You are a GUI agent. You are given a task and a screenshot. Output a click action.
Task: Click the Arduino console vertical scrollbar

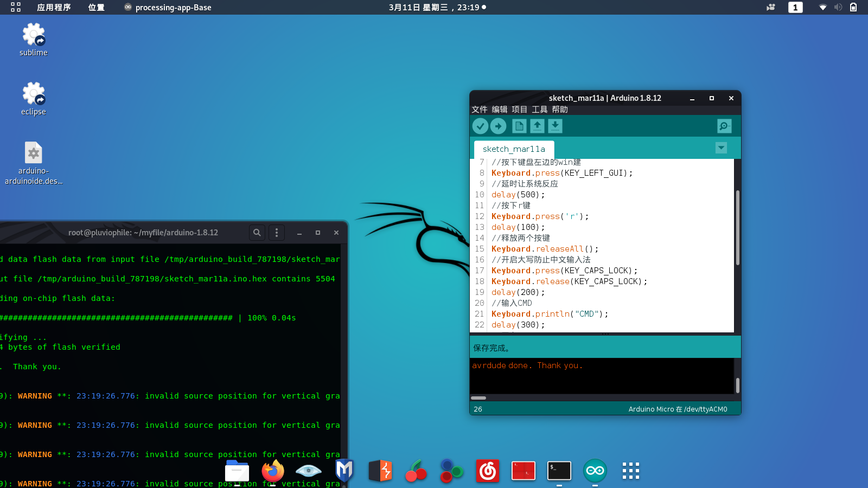pyautogui.click(x=737, y=385)
